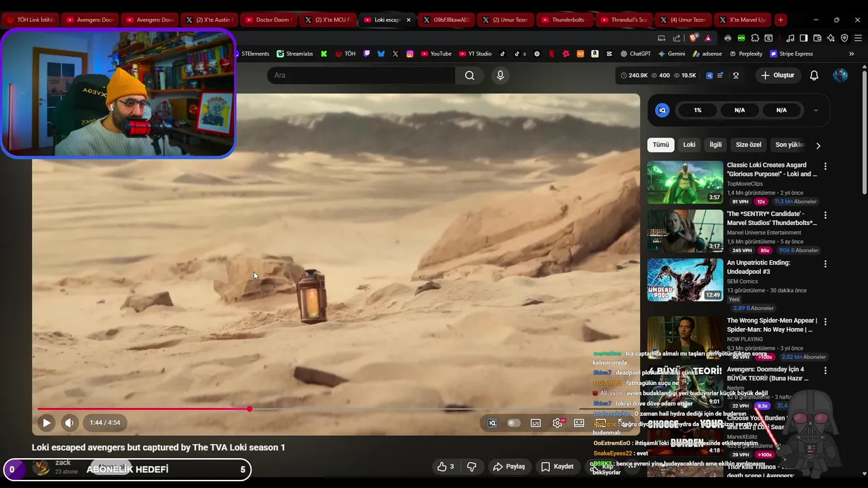This screenshot has width=868, height=488.
Task: Open options for Classic Loki Creates Asgard
Action: coord(825,166)
